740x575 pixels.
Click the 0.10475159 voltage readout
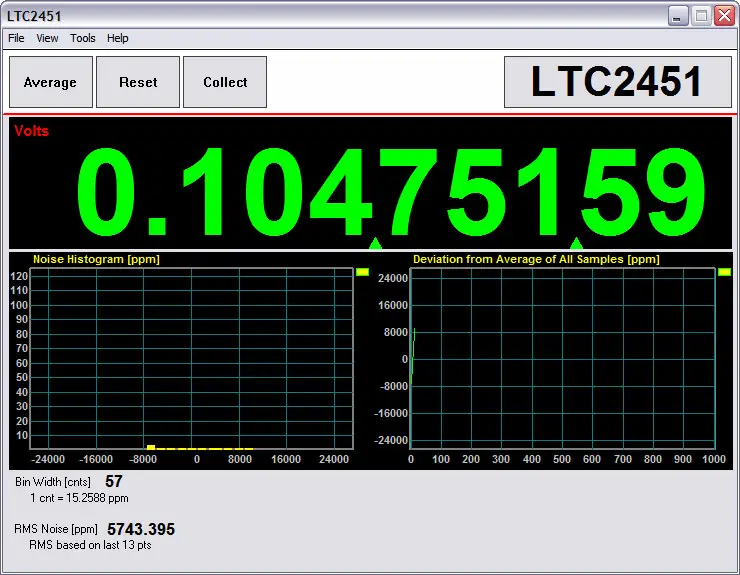391,191
